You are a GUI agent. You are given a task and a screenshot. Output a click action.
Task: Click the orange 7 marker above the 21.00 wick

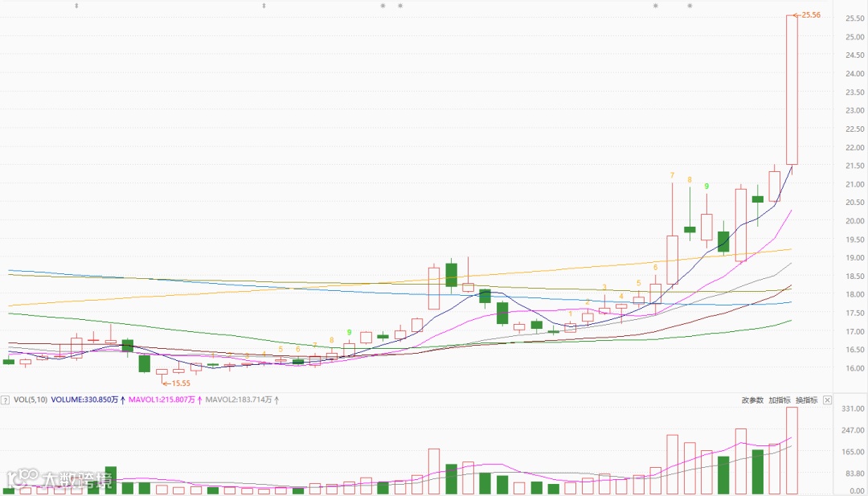click(672, 175)
